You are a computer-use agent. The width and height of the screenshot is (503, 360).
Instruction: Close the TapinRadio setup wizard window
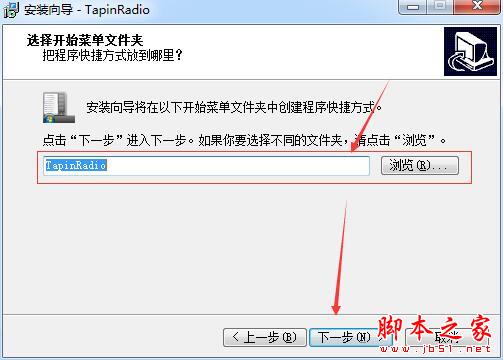(478, 6)
